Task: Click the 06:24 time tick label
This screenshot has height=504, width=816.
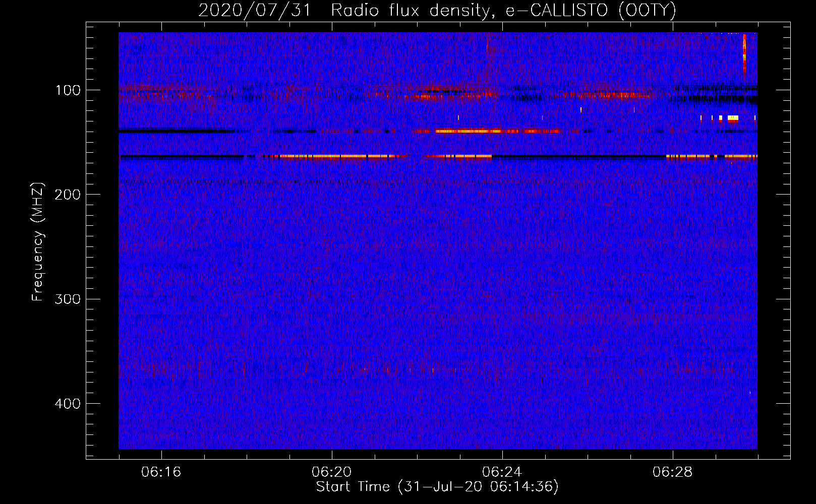Action: 502,472
